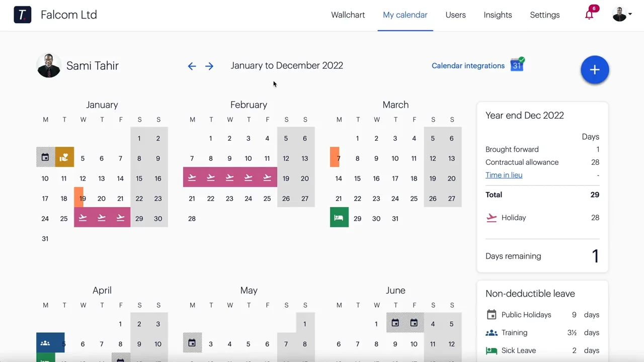The width and height of the screenshot is (644, 362).
Task: Switch to the Insights tab
Action: tap(498, 15)
